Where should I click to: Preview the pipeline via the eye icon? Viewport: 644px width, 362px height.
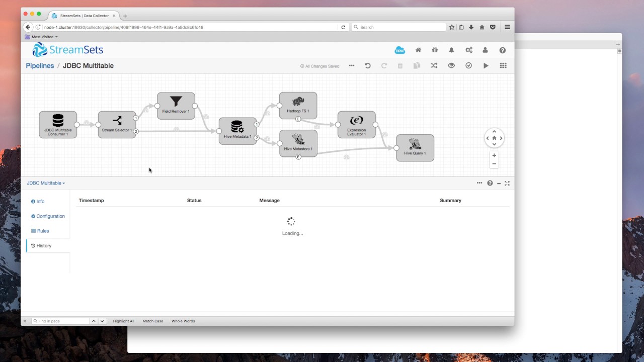(x=451, y=65)
